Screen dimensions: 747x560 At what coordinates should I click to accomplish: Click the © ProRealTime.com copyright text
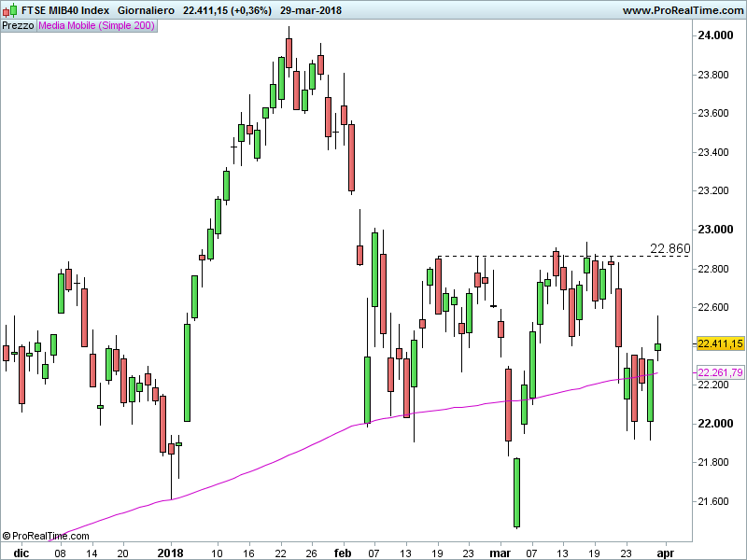click(x=46, y=536)
